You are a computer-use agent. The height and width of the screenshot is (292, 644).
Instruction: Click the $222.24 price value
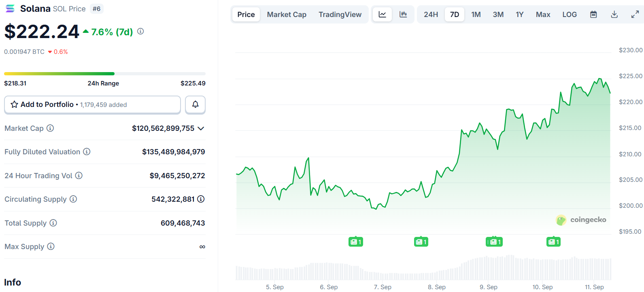pyautogui.click(x=42, y=32)
